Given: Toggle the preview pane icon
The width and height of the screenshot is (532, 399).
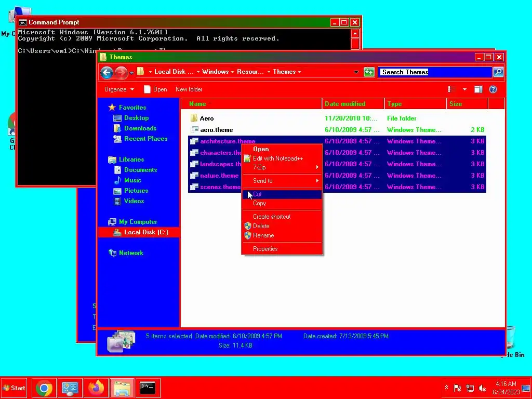Looking at the screenshot, I should [x=478, y=89].
